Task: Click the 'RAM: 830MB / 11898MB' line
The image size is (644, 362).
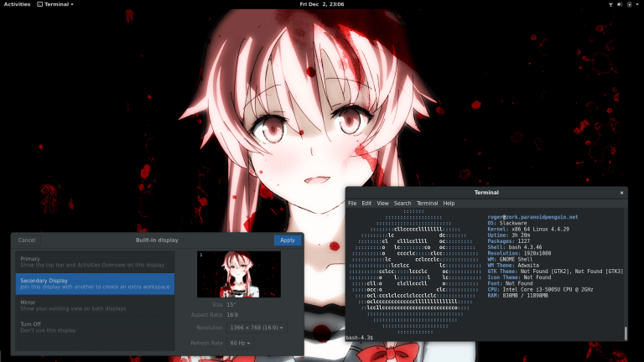Action: 517,296
